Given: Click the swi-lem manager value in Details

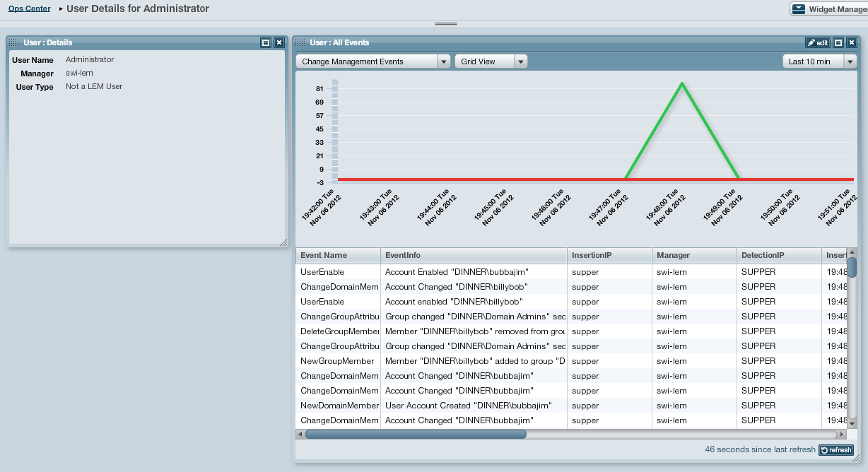Looking at the screenshot, I should click(x=79, y=73).
